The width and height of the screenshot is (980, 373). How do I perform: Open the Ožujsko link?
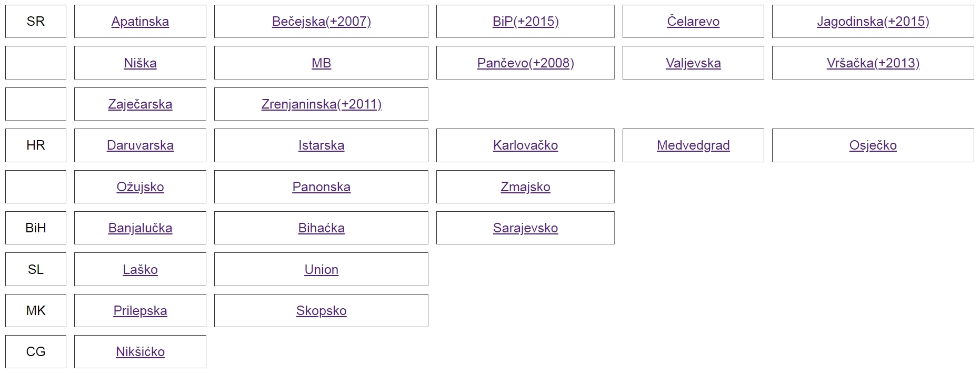click(140, 187)
